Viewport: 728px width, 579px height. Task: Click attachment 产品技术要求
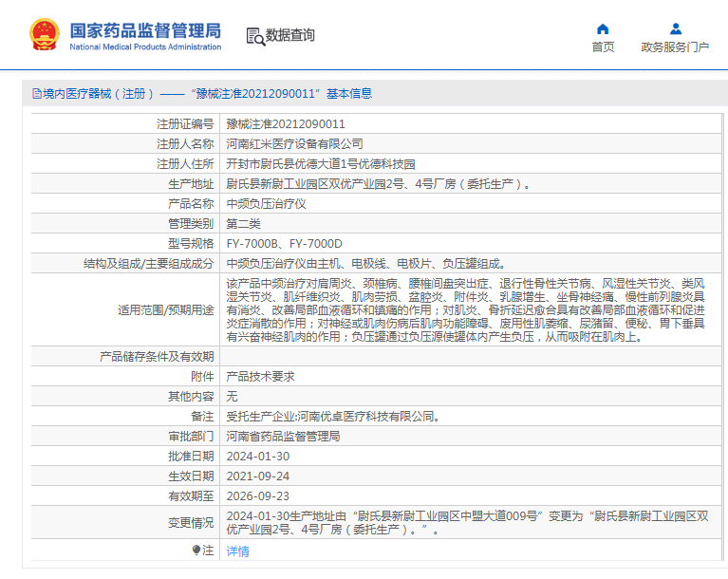point(260,377)
